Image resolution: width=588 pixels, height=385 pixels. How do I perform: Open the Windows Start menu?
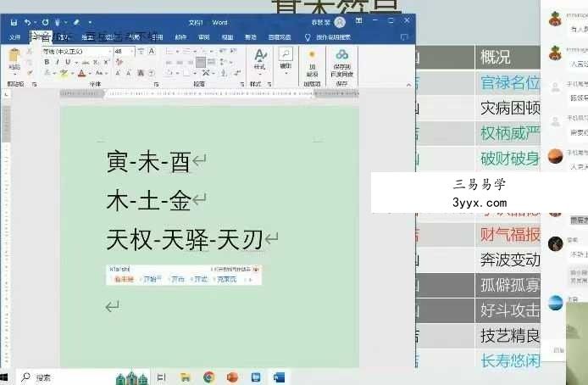click(3, 377)
